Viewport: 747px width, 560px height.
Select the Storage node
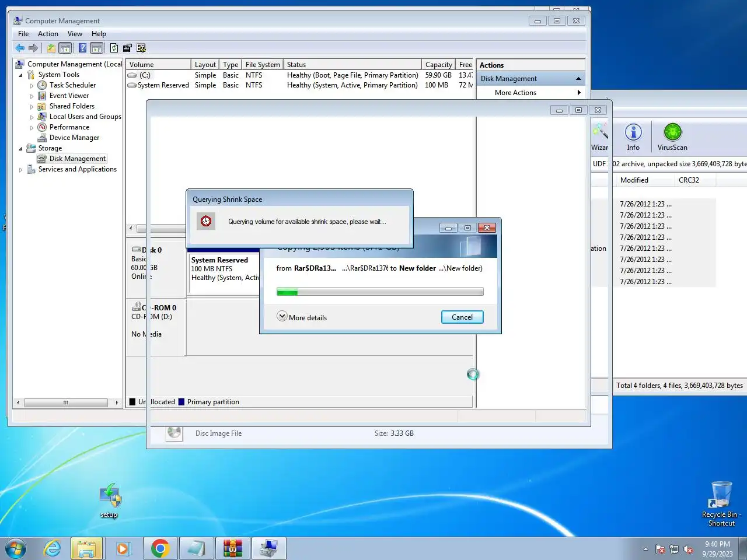point(50,148)
